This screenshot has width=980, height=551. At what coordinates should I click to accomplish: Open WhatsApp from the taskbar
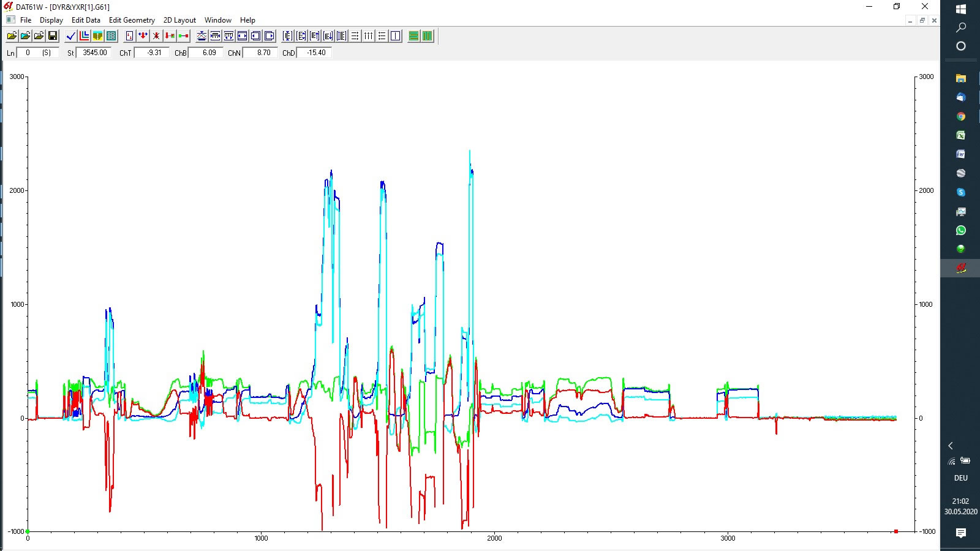point(960,230)
